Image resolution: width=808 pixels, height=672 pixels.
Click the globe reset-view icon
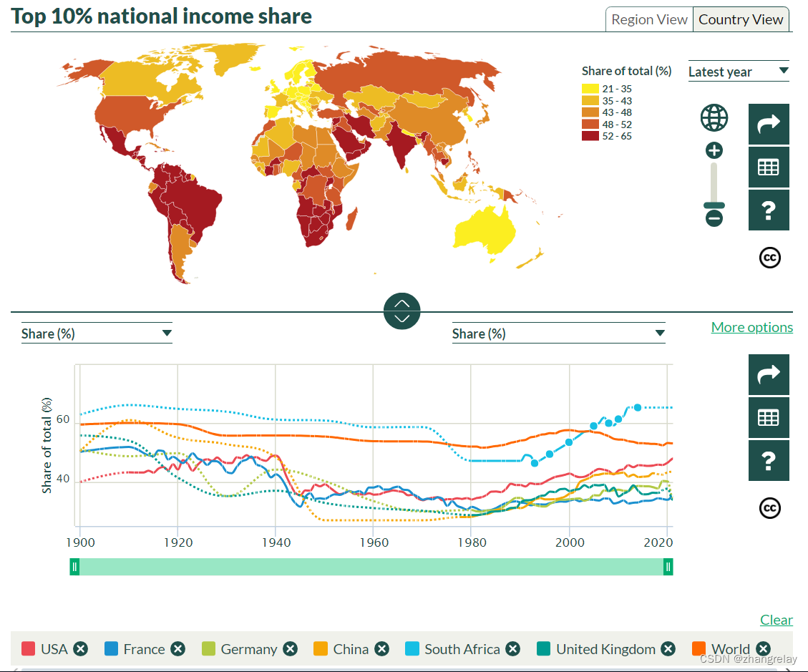click(x=714, y=118)
